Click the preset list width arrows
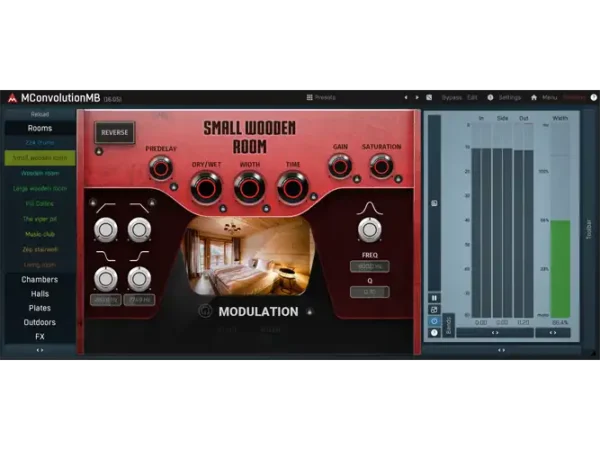Image resolution: width=600 pixels, height=450 pixels. tap(40, 350)
